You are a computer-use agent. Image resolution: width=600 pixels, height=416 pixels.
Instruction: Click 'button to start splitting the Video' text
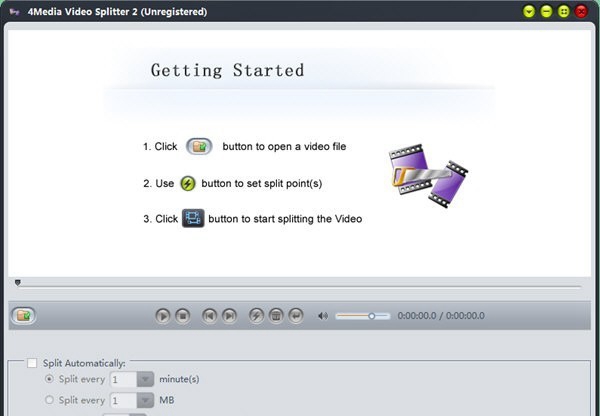(x=285, y=219)
